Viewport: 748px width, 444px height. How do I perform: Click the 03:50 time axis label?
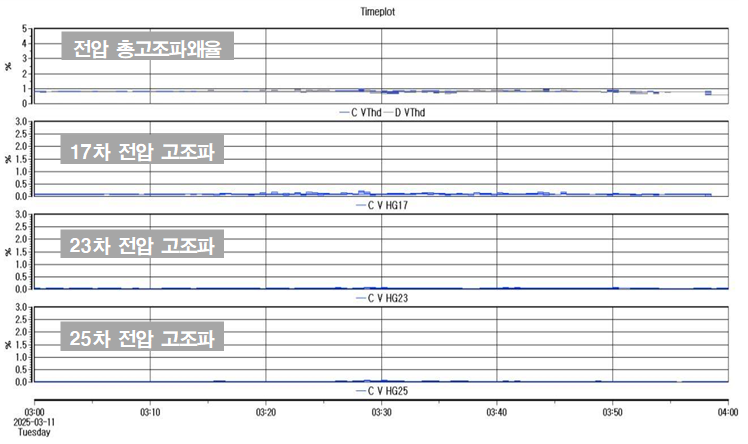click(612, 411)
